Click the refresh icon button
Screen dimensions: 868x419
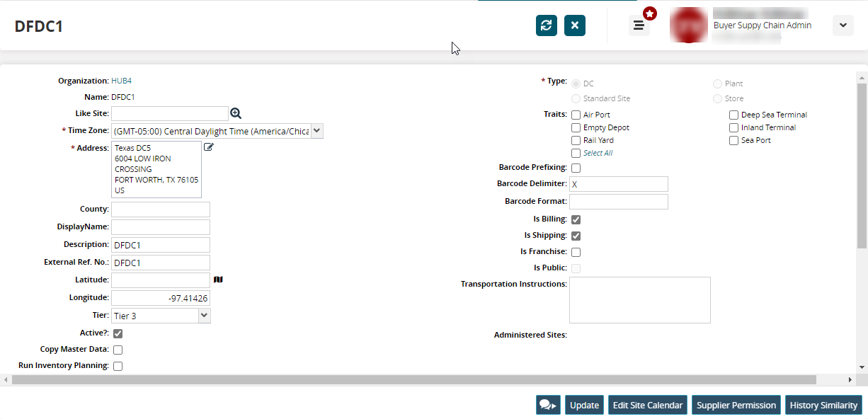[x=546, y=25]
